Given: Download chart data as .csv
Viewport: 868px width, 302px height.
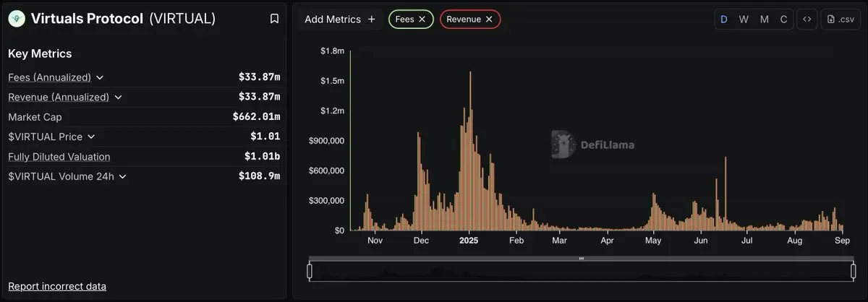Looking at the screenshot, I should 841,20.
